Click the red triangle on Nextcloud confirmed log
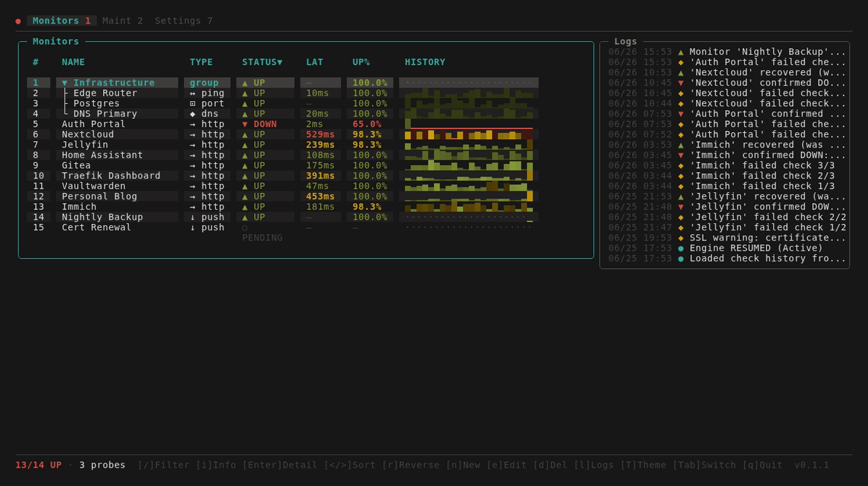Viewport: 868px width, 486px height. click(681, 83)
